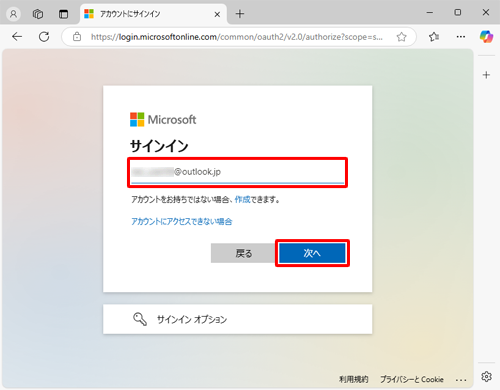
Task: Open the プライバシーと Cookie link
Action: coord(412,379)
